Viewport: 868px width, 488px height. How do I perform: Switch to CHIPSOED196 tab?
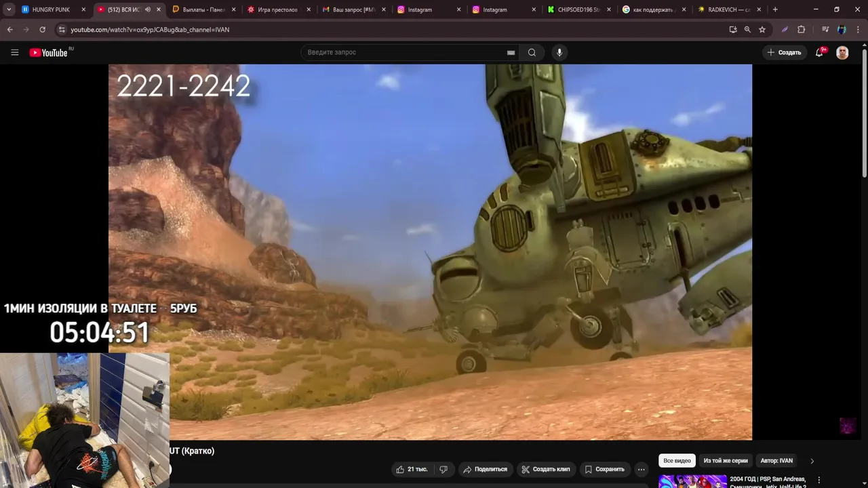pyautogui.click(x=578, y=9)
